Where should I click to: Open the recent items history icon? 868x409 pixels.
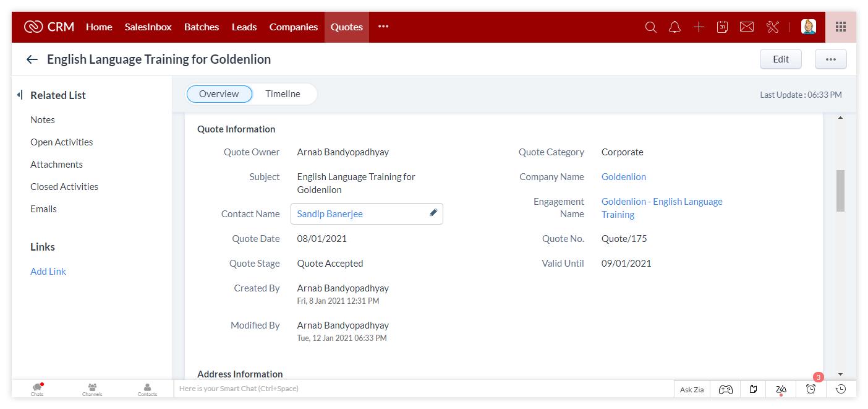coord(841,389)
